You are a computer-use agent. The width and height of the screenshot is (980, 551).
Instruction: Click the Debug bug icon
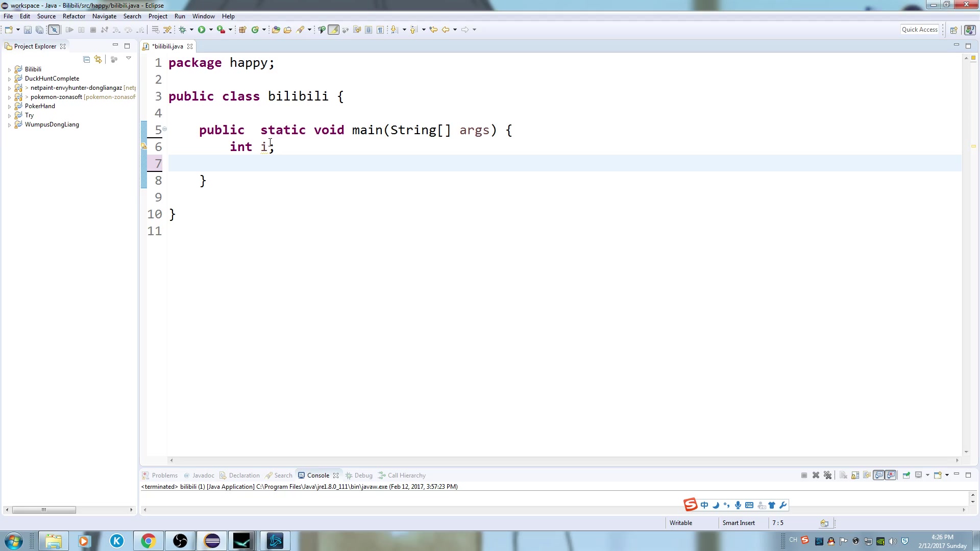point(182,30)
